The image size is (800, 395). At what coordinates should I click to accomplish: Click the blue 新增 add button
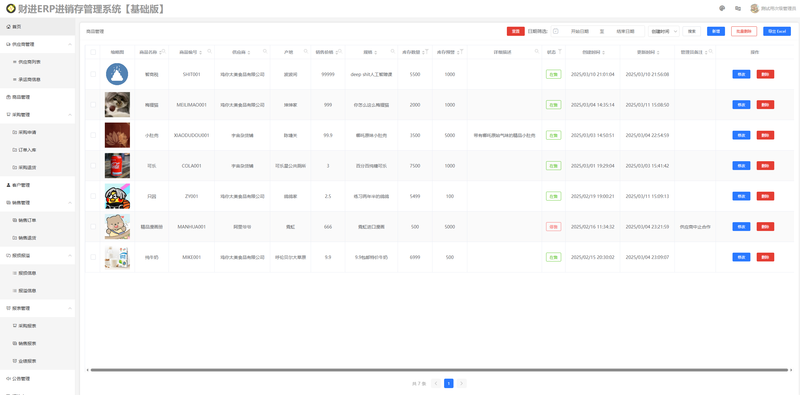pyautogui.click(x=716, y=31)
